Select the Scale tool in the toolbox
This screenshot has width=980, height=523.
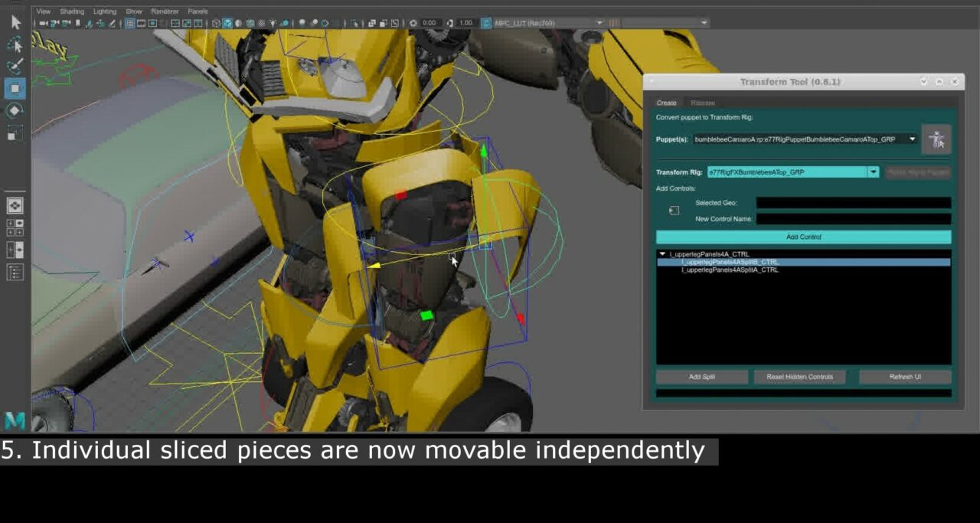15,133
